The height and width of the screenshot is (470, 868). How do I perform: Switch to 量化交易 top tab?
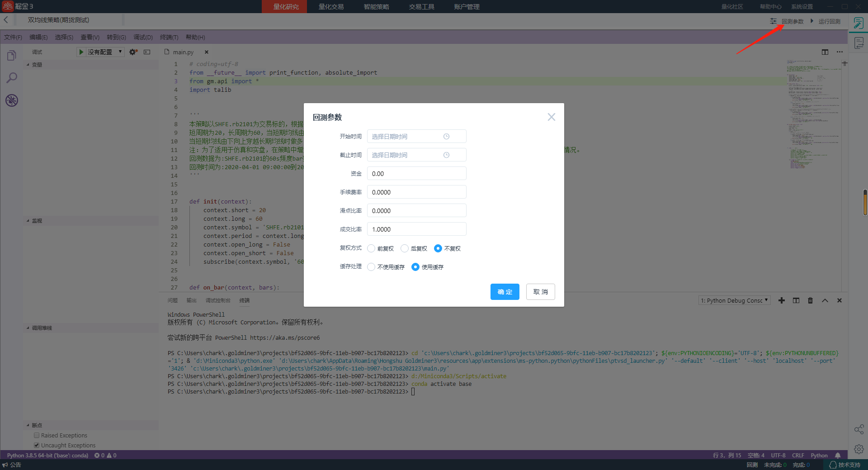[x=331, y=7]
